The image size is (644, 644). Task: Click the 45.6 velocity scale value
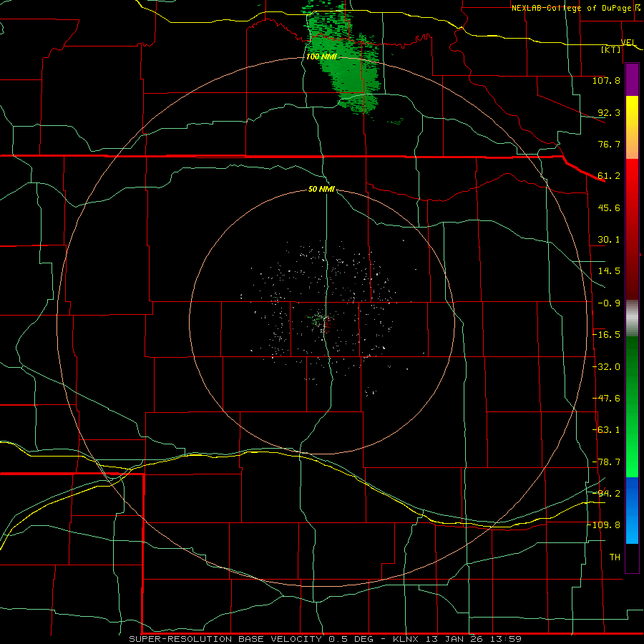[x=609, y=208]
